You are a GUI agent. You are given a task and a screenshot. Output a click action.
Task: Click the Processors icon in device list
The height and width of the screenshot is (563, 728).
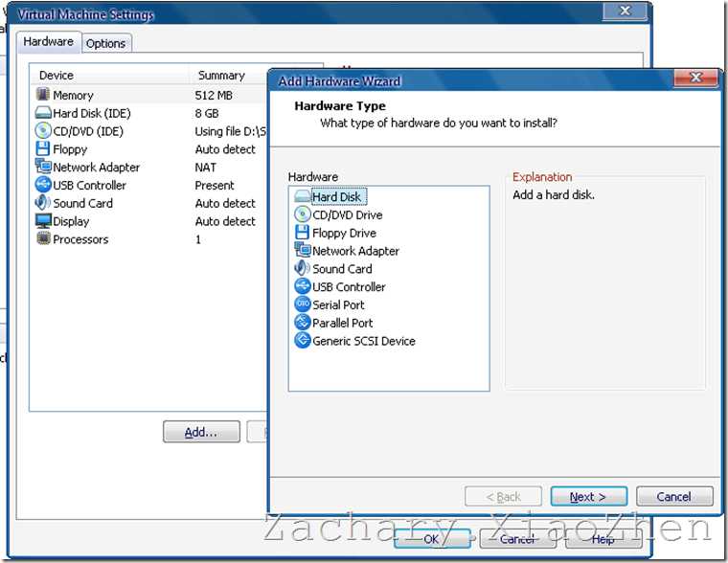[43, 238]
